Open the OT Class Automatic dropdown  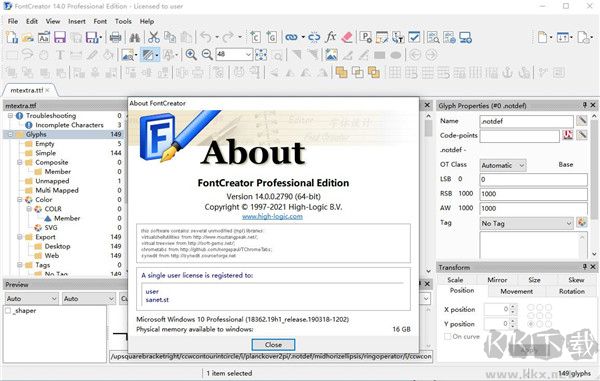503,165
